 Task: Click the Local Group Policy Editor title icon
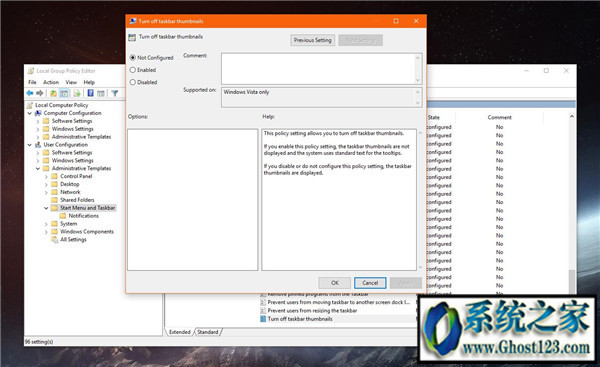pyautogui.click(x=31, y=71)
